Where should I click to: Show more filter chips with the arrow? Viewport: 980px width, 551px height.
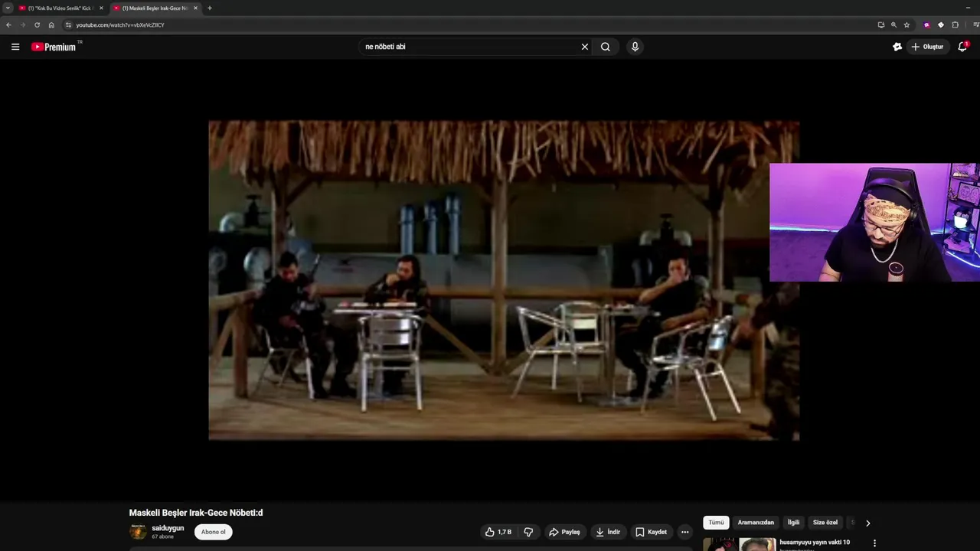pos(867,523)
